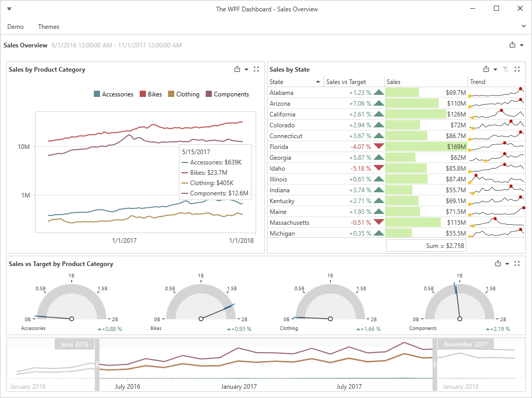
Task: Maximize the Sales by Product Category chart
Action: tap(256, 69)
